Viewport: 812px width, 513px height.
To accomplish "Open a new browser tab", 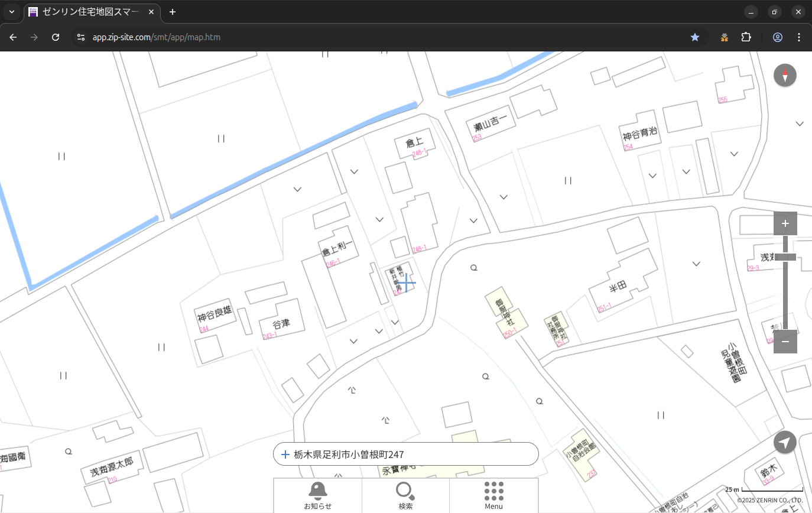I will point(173,12).
